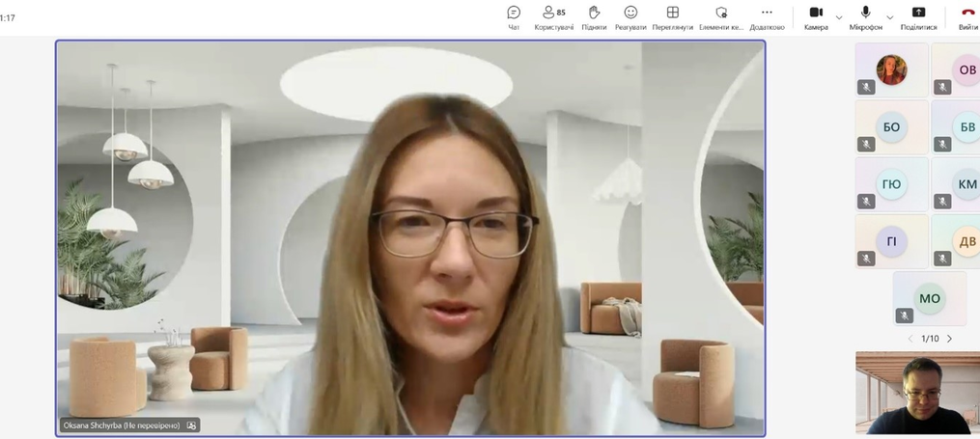The image size is (980, 439).
Task: Expand microphone options dropdown arrow
Action: tap(890, 17)
